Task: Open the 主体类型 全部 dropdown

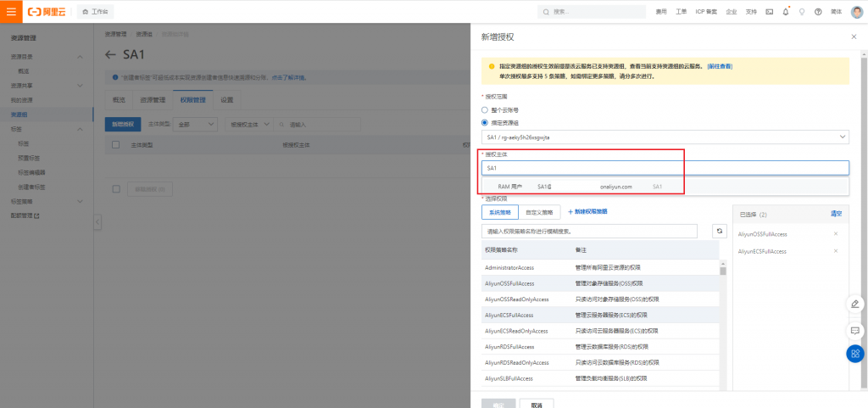Action: point(195,125)
